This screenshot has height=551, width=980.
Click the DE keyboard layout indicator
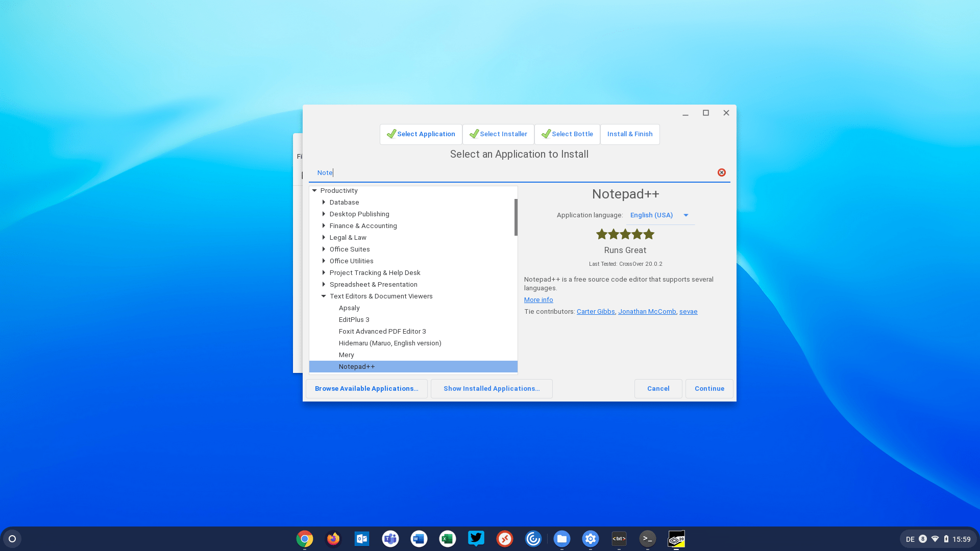click(x=910, y=539)
